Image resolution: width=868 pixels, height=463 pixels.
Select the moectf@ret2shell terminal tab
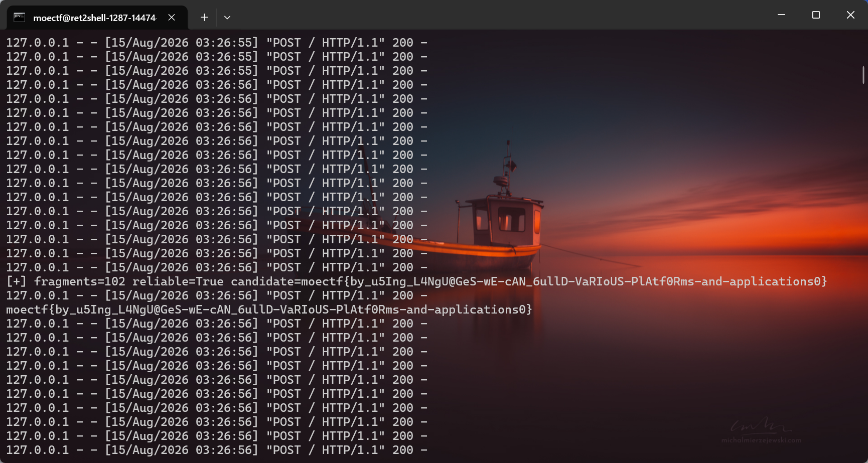[97, 18]
